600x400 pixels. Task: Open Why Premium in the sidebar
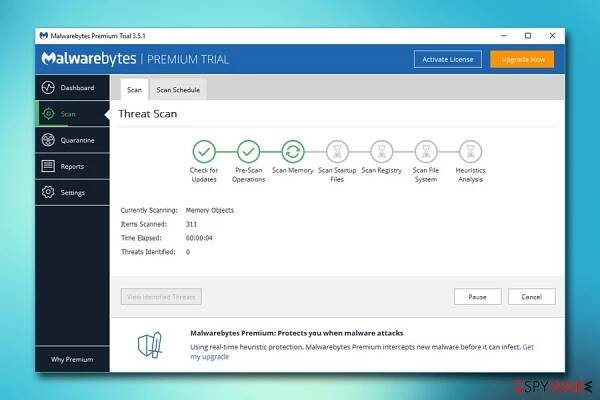pos(70,359)
